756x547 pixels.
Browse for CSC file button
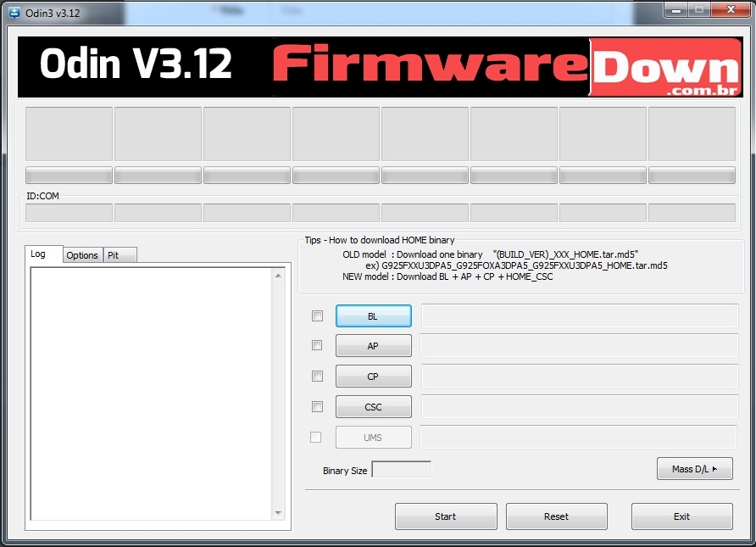click(373, 407)
